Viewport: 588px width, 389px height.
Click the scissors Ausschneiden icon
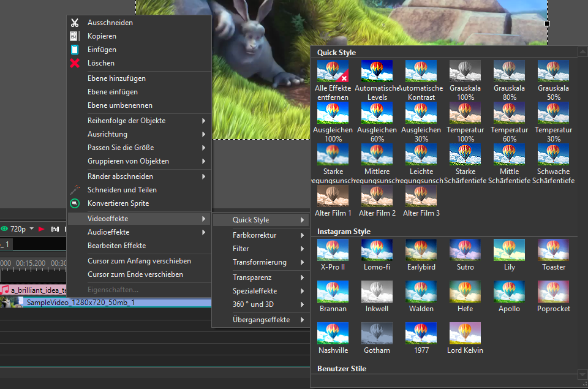tap(75, 23)
